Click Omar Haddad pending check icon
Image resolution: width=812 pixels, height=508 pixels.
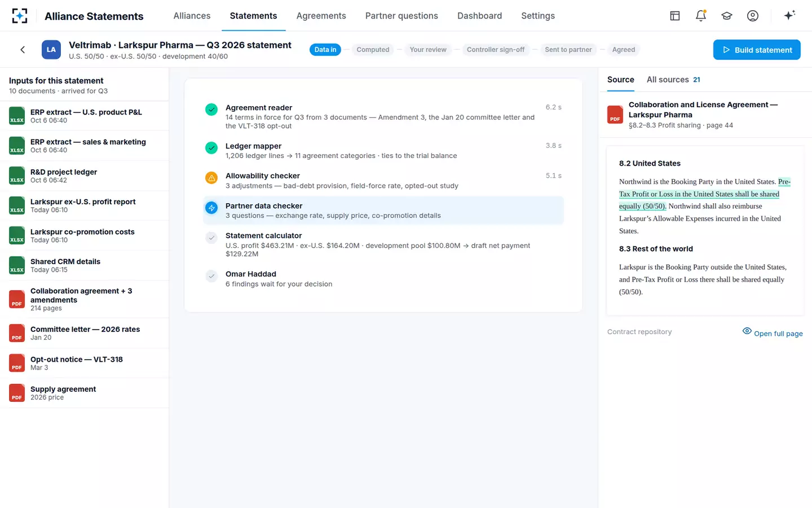pos(211,276)
